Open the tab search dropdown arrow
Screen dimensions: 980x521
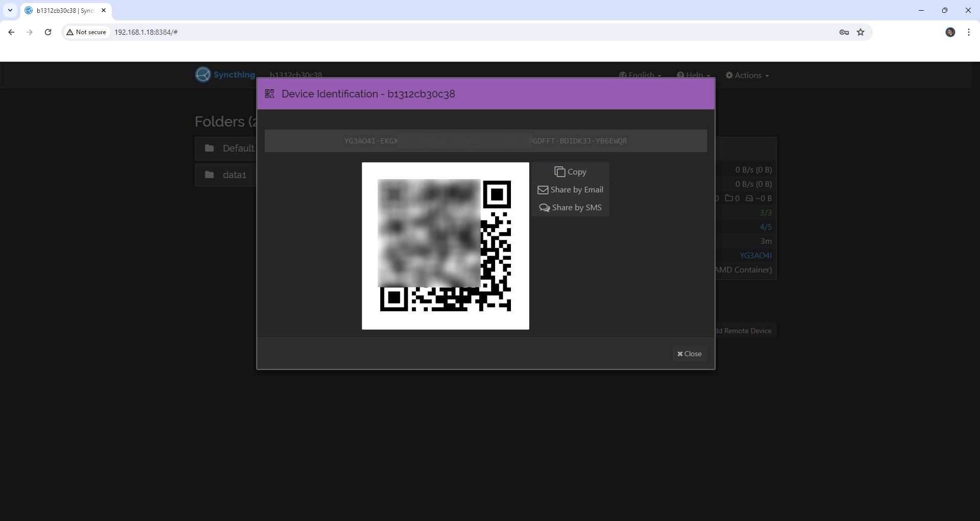point(10,10)
